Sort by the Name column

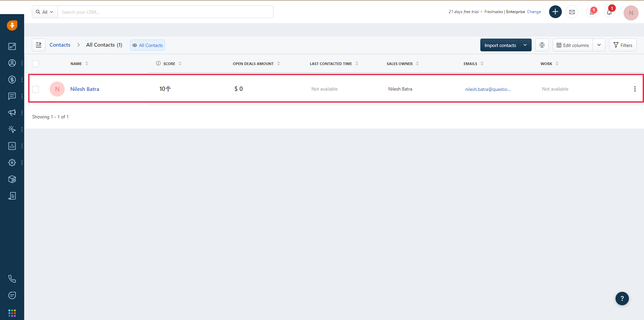click(x=87, y=63)
